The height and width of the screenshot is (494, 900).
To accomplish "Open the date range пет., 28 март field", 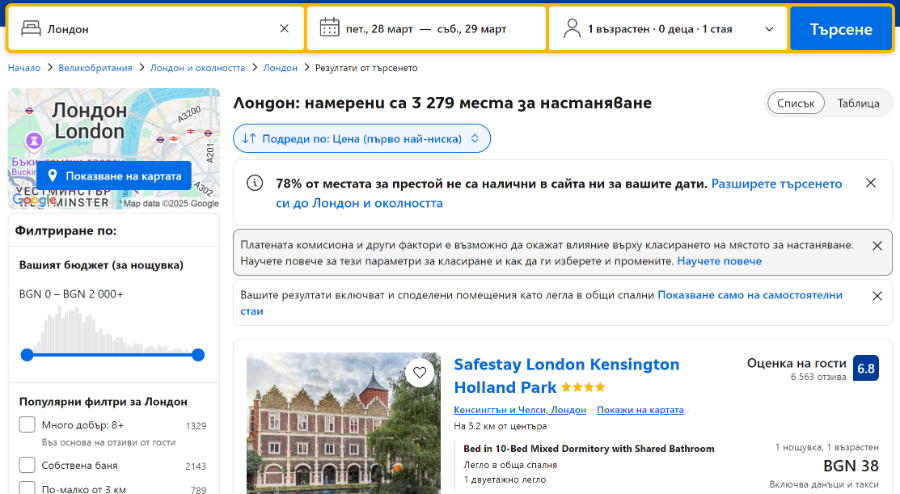I will tap(426, 29).
